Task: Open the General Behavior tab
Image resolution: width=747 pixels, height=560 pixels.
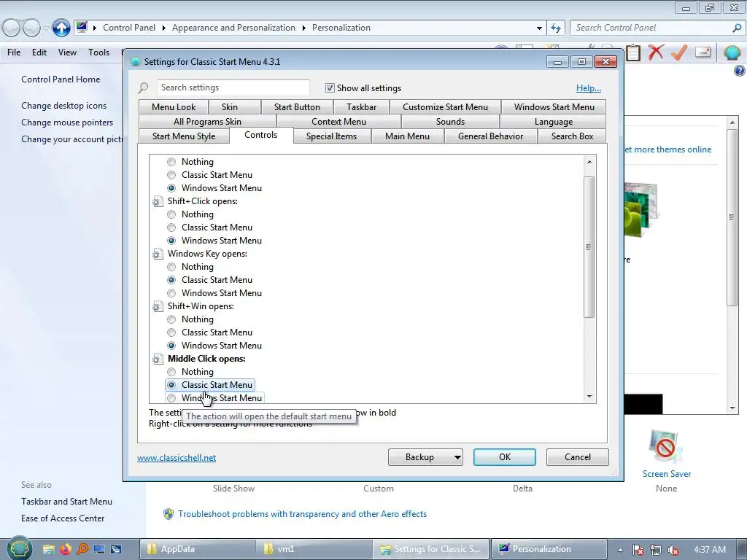Action: point(490,136)
